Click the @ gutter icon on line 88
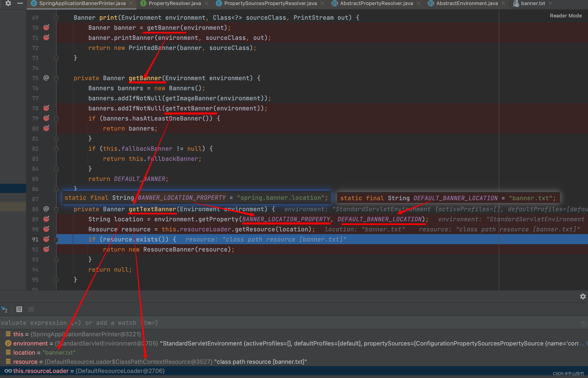This screenshot has height=378, width=588. [46, 209]
